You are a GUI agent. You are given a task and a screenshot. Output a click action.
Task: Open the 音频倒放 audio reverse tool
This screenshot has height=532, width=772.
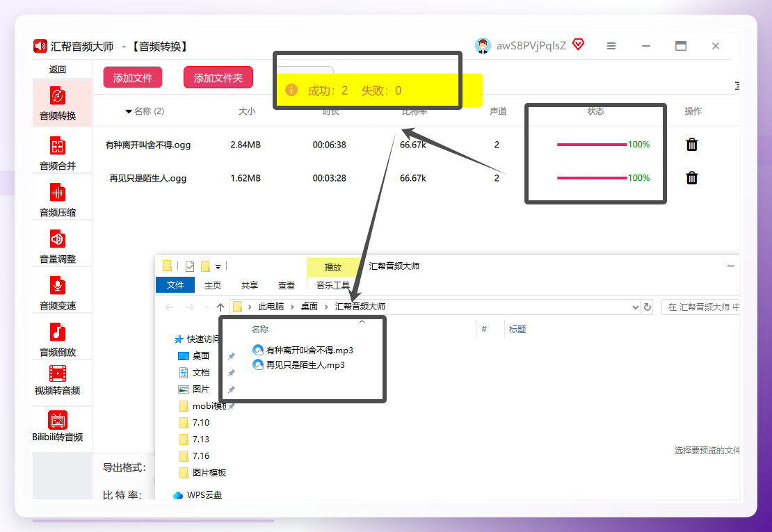pos(58,339)
